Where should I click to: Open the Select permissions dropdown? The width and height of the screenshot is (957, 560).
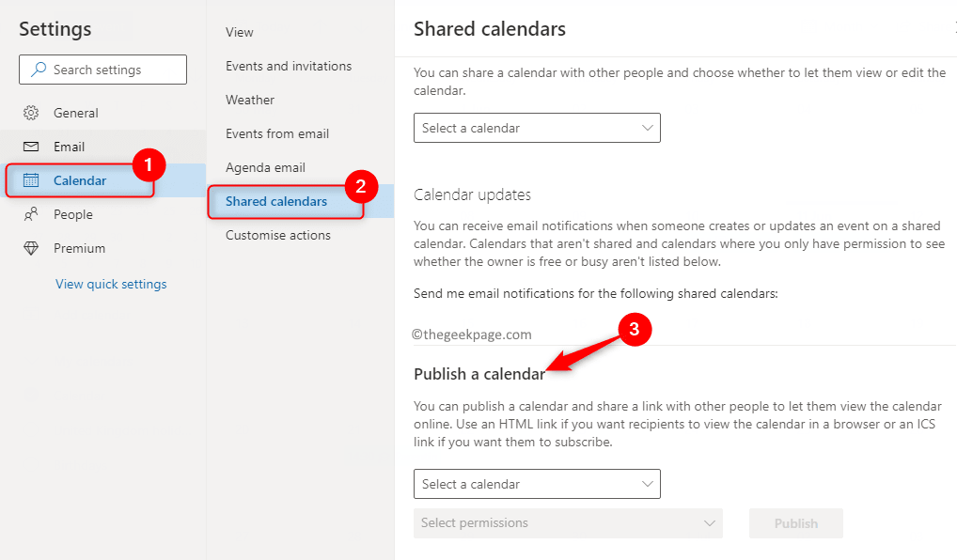[x=568, y=523]
